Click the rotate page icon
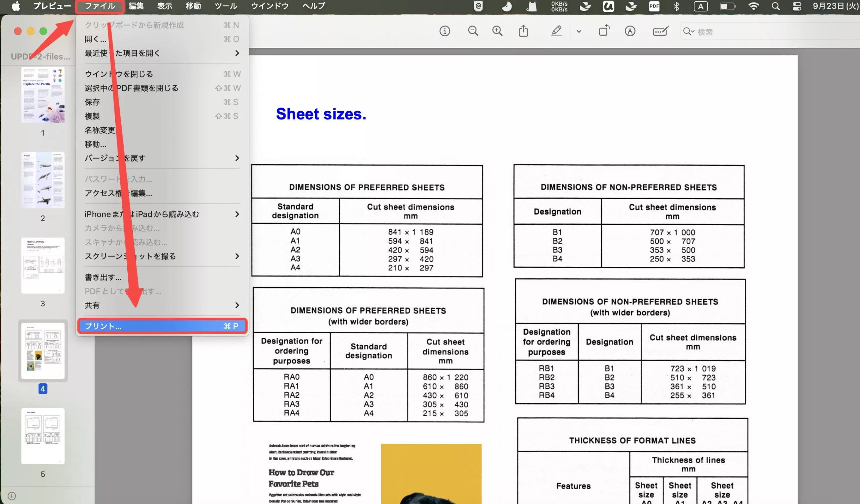 [x=604, y=31]
